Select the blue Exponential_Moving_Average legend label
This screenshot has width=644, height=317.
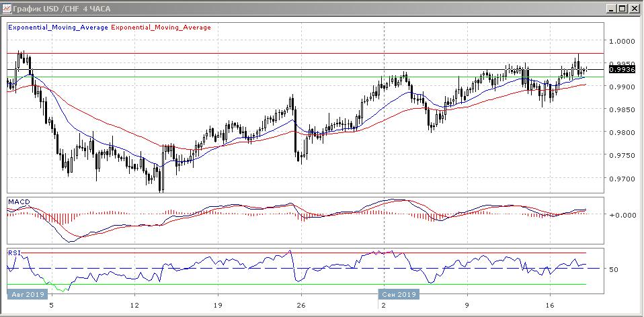tap(57, 28)
